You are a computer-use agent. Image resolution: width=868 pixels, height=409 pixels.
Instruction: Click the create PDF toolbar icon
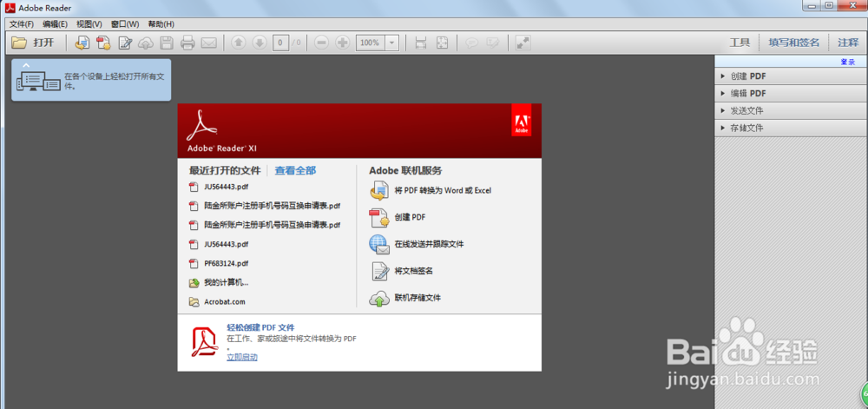(x=103, y=43)
